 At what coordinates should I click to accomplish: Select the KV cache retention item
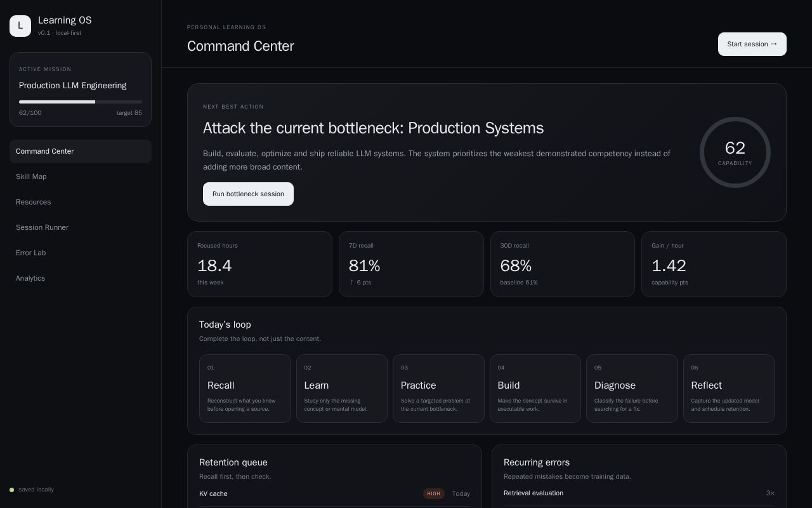point(334,494)
